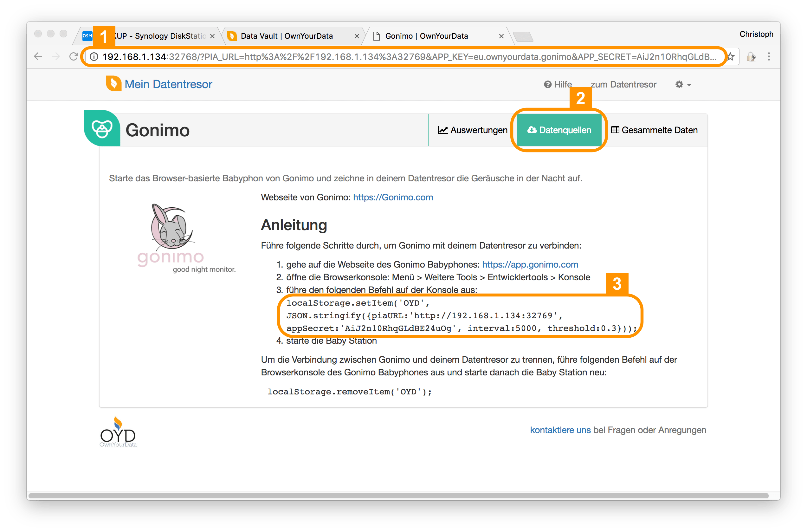Click the address bar URL field

(x=409, y=57)
